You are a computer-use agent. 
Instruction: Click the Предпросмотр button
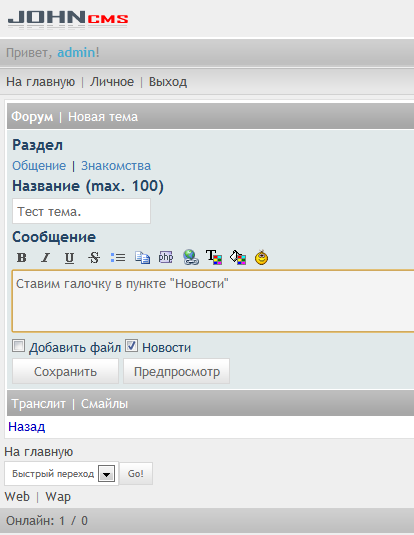[176, 371]
